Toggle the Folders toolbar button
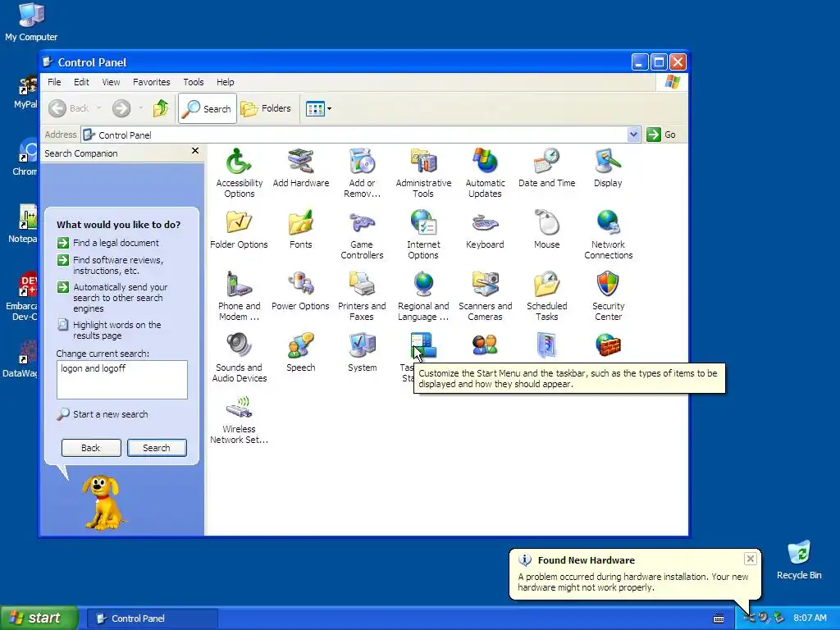The width and height of the screenshot is (840, 630). click(266, 108)
